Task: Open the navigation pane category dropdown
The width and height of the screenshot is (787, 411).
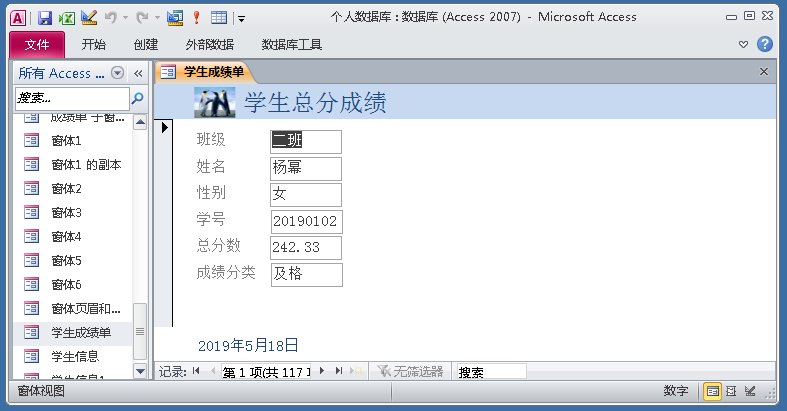Action: pyautogui.click(x=117, y=73)
